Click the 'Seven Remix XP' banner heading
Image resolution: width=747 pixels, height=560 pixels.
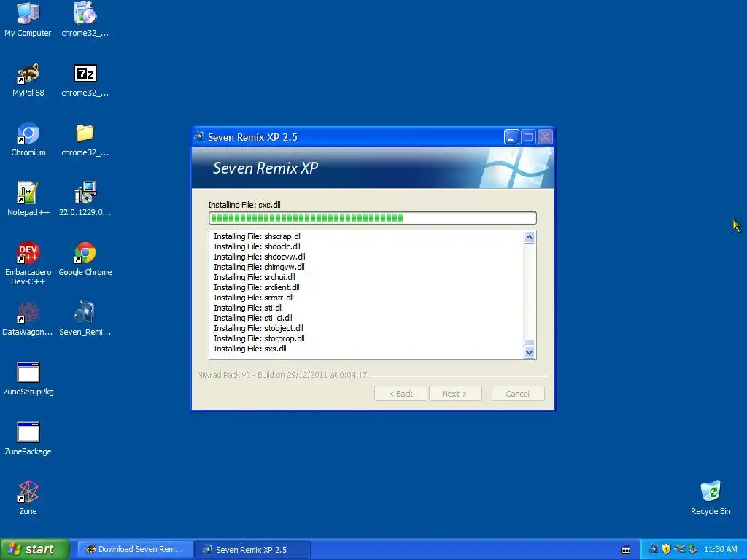coord(266,168)
